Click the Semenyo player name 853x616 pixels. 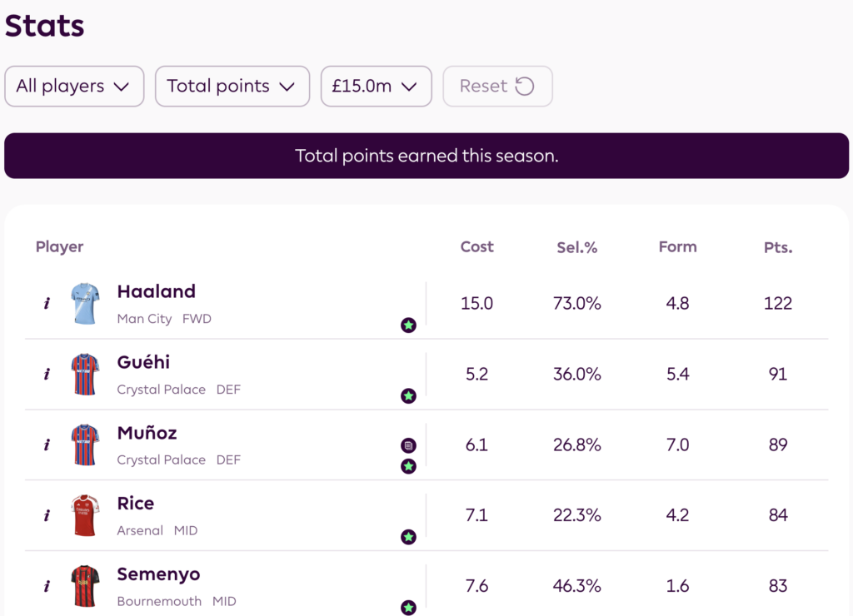coord(158,574)
